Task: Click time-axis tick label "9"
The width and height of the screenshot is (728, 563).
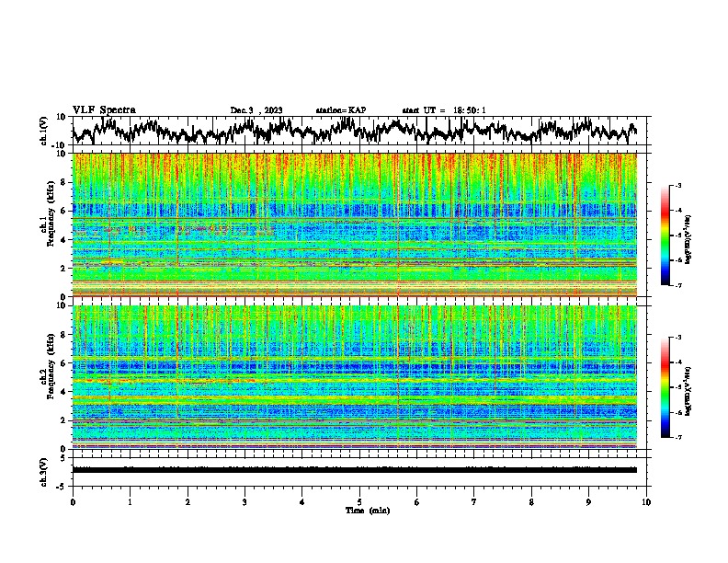Action: pyautogui.click(x=588, y=502)
